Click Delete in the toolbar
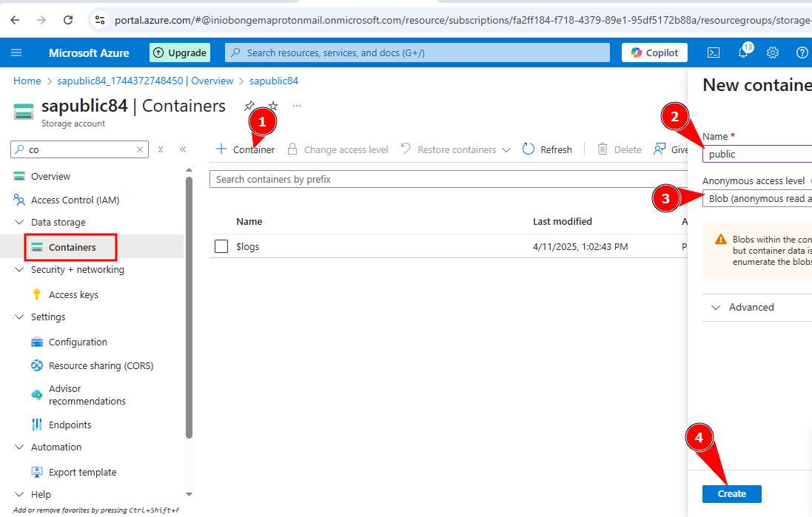This screenshot has height=517, width=812. (x=620, y=149)
